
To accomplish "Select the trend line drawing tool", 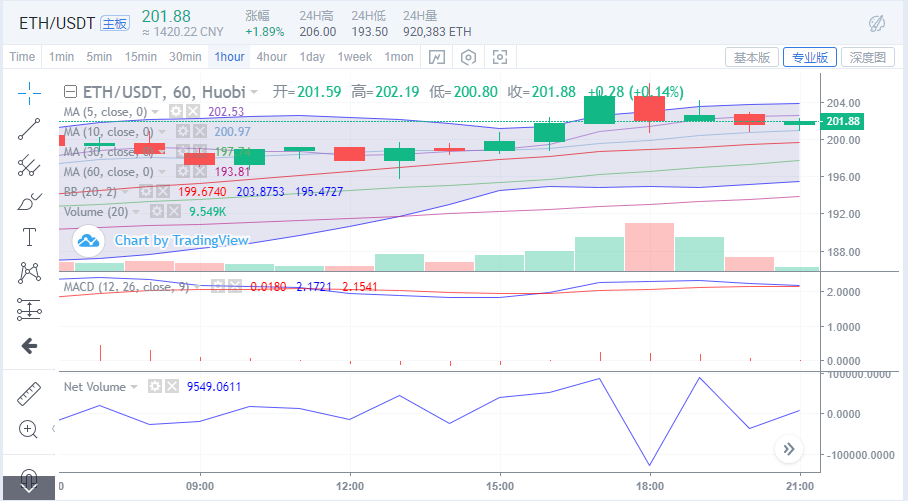I will point(29,129).
